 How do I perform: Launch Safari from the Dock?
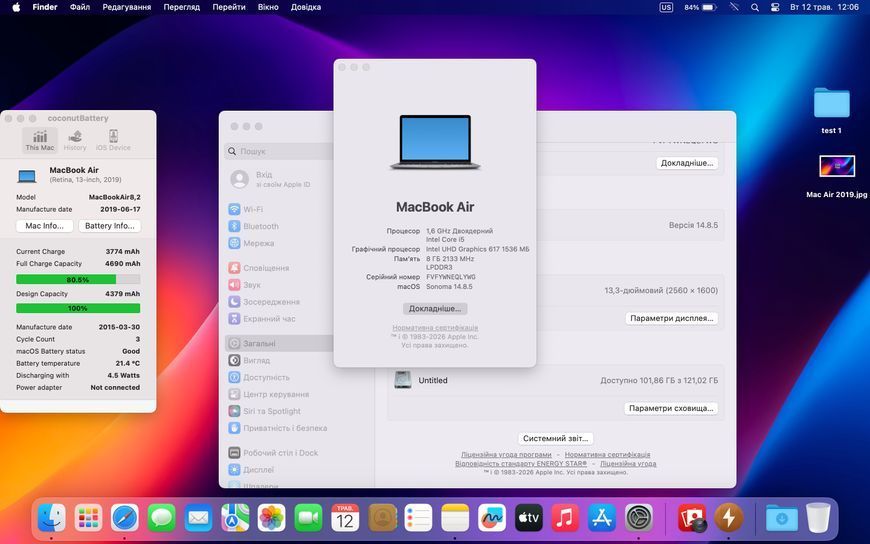[125, 518]
